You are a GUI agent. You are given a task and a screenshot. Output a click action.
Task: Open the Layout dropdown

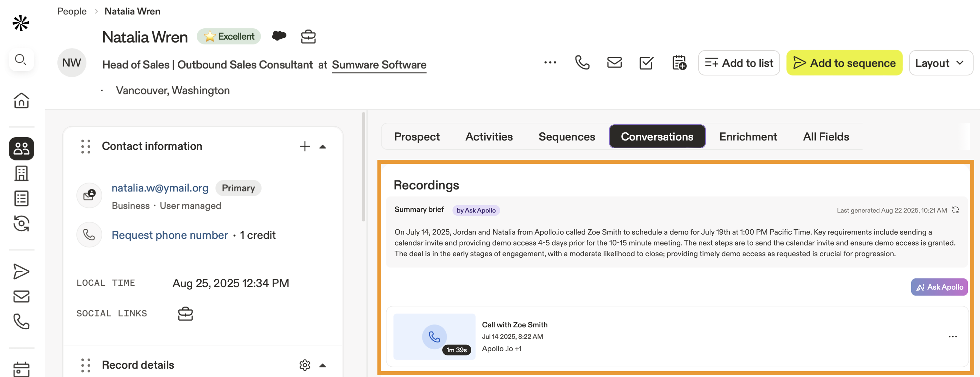940,63
